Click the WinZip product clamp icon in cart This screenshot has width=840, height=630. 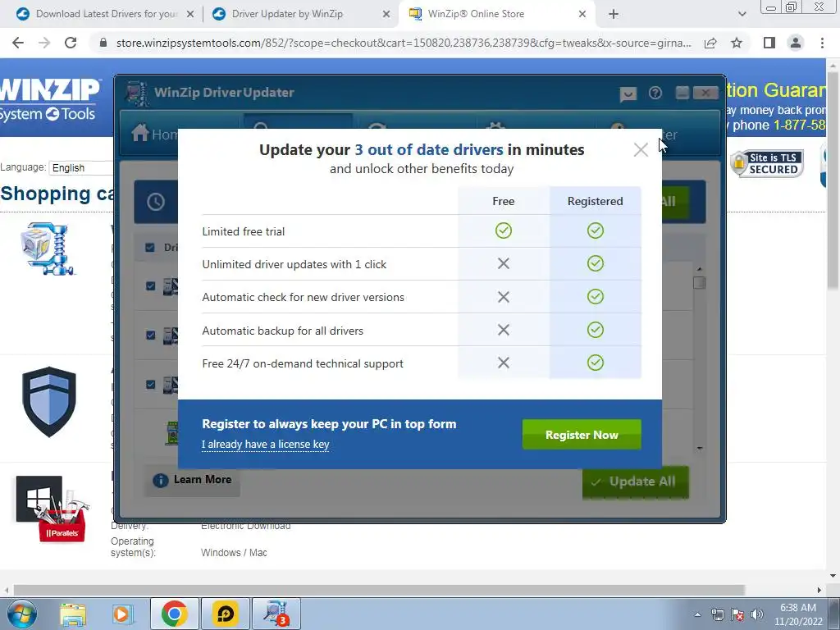click(x=48, y=249)
